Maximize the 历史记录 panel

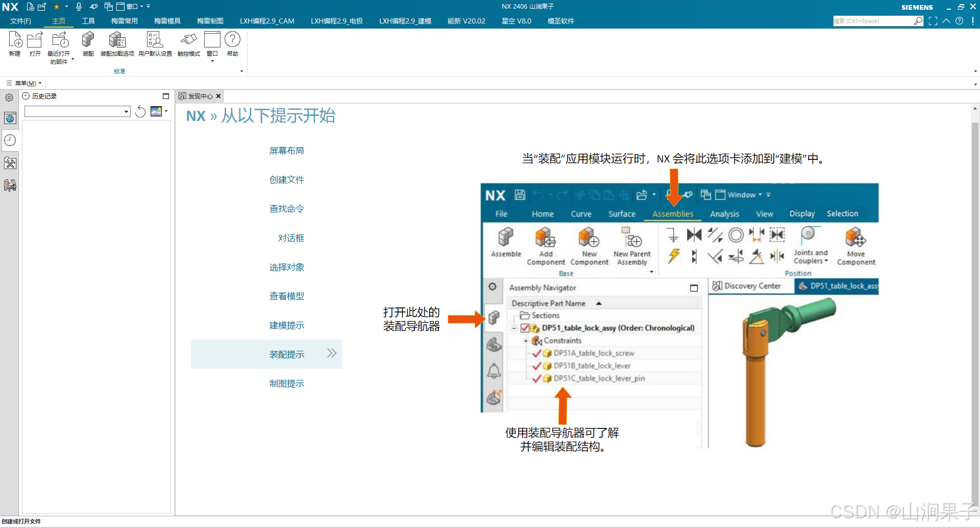pyautogui.click(x=166, y=96)
